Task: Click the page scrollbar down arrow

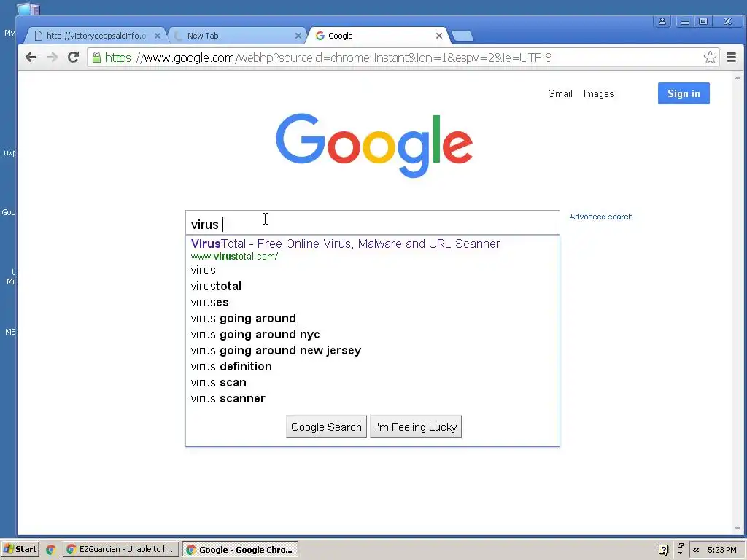Action: pos(738,529)
